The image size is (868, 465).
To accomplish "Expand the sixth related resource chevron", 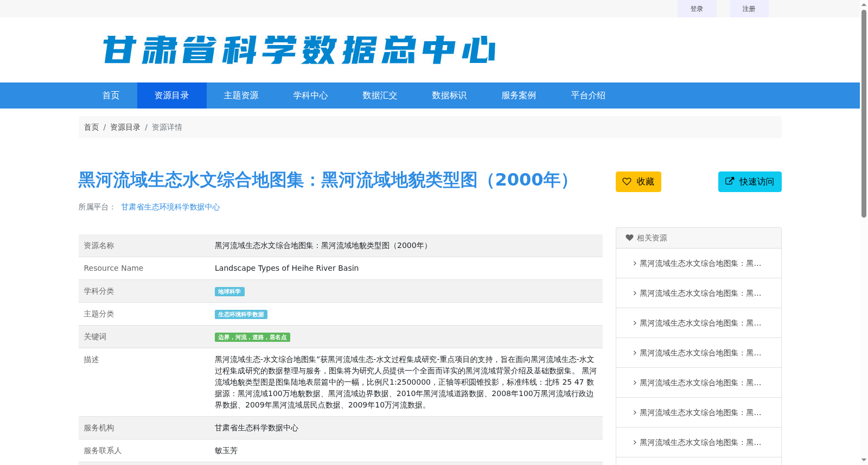I will click(635, 412).
